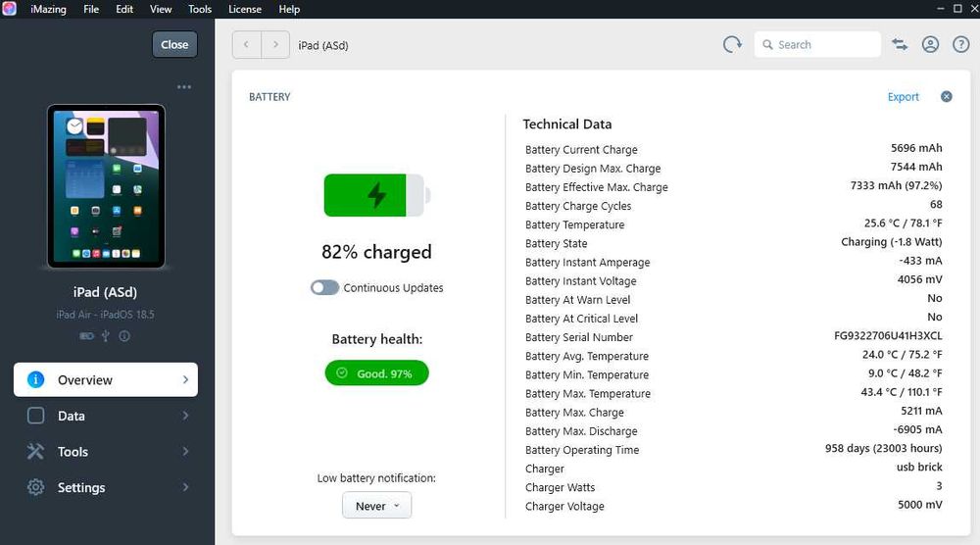Click the refresh icon in the toolbar
This screenshot has height=545, width=980.
coord(732,44)
